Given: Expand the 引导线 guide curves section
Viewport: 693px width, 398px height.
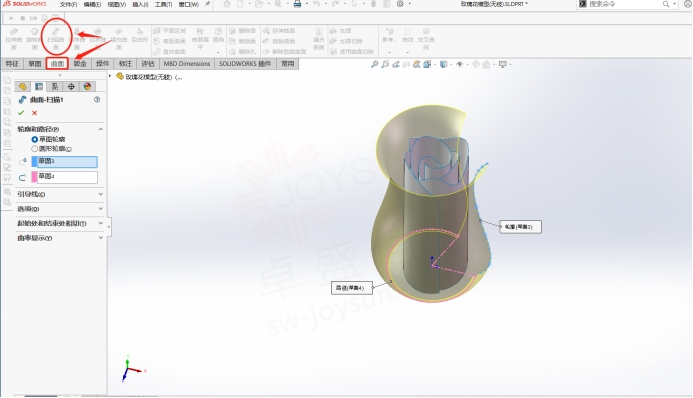Looking at the screenshot, I should coord(101,194).
